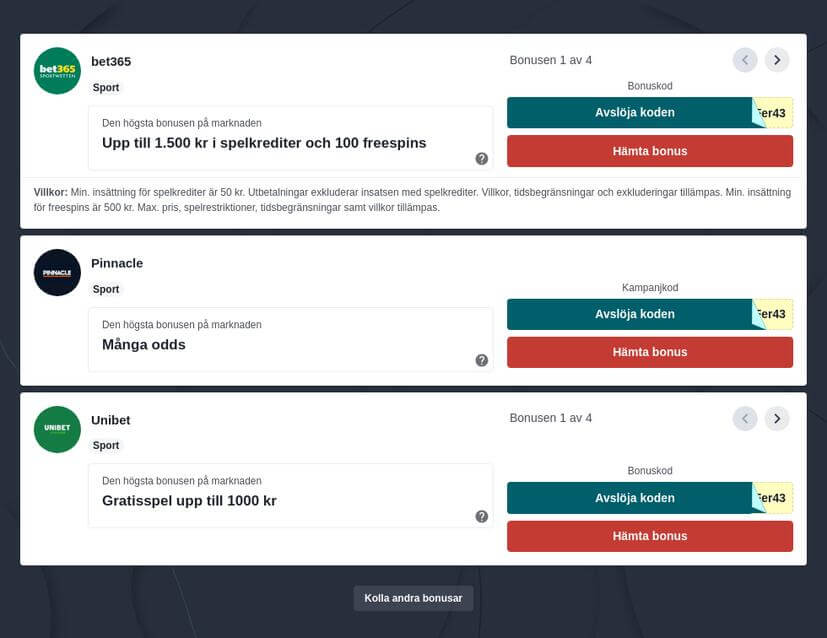Screen dimensions: 827x638
Task: Click the peeled Fer43 code corner on Unibet
Action: pos(773,497)
